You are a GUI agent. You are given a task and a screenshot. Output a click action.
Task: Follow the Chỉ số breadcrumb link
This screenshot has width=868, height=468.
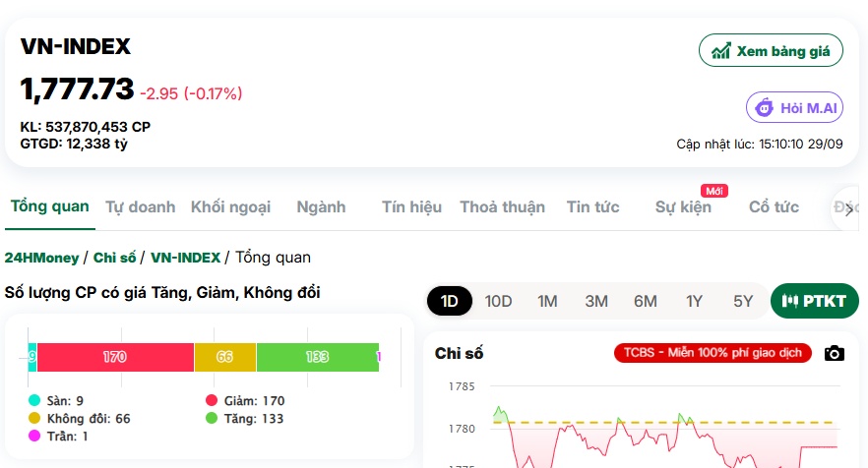pos(114,258)
